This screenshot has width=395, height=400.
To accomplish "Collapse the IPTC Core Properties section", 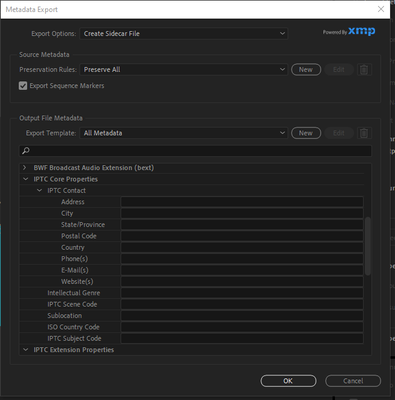I will coord(26,179).
